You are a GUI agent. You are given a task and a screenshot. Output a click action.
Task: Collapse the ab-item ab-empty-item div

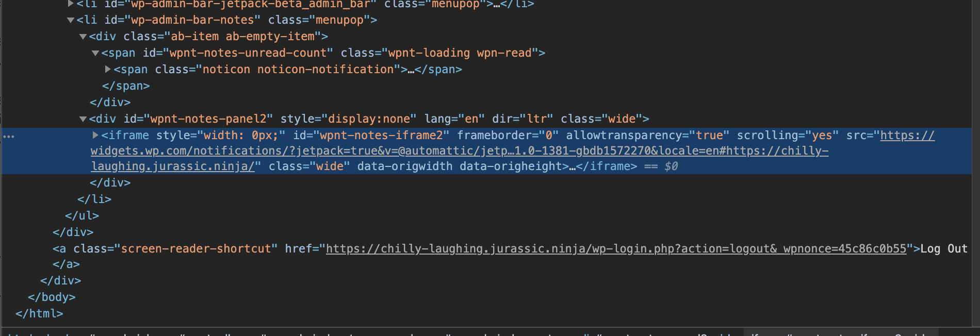[83, 37]
